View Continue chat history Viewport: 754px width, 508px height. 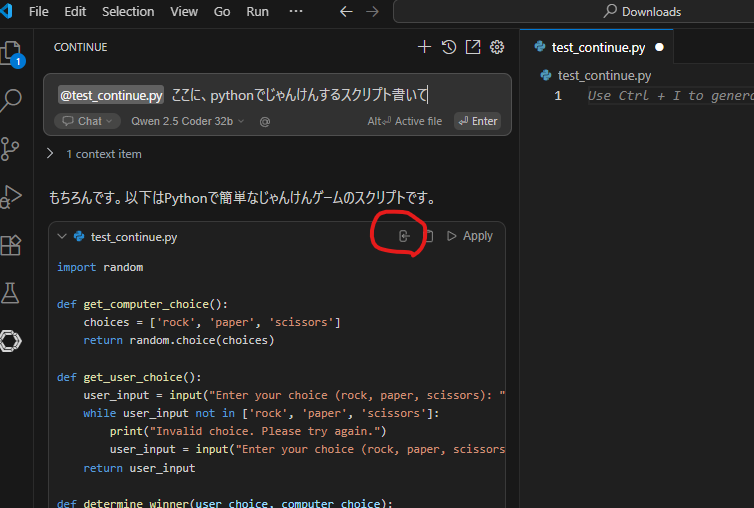(x=449, y=47)
